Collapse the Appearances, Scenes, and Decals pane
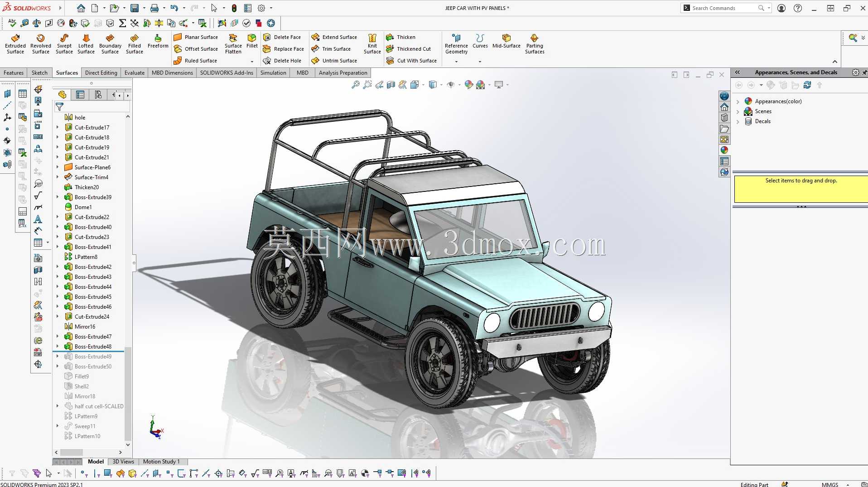The width and height of the screenshot is (868, 487). pyautogui.click(x=738, y=72)
